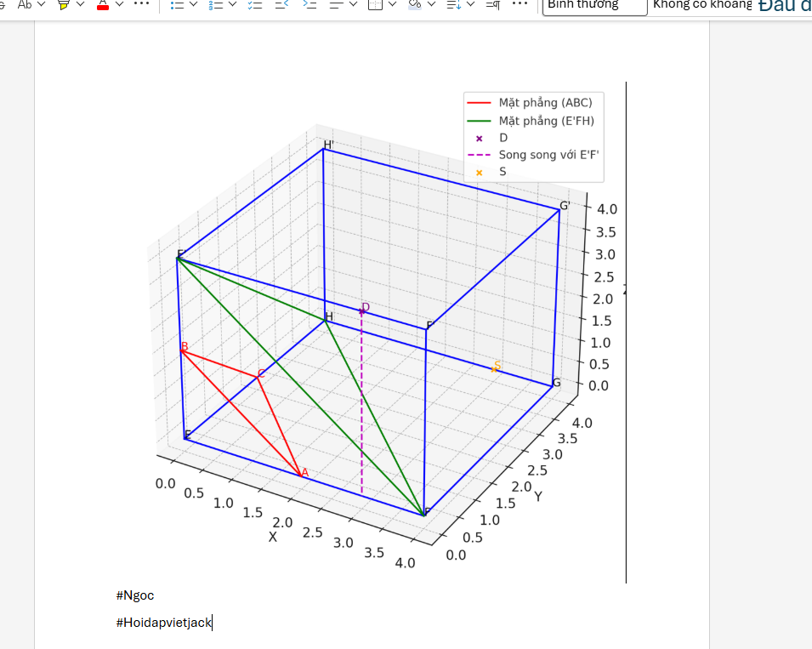
Task: Decrease the paragraph indent
Action: (281, 4)
